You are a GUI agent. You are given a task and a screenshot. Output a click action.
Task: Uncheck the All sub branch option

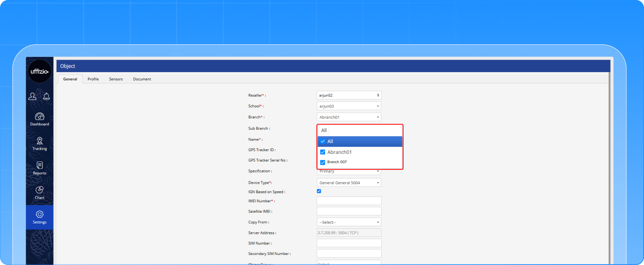coord(323,141)
